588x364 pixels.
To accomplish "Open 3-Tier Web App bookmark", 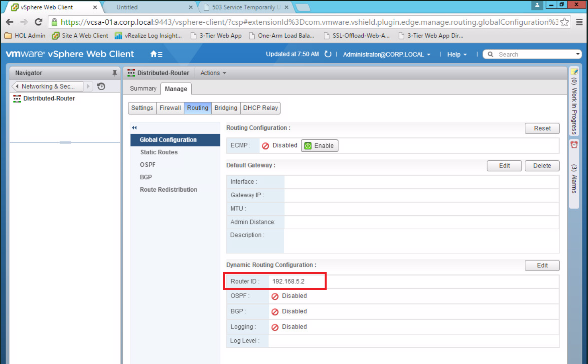I will [x=216, y=36].
